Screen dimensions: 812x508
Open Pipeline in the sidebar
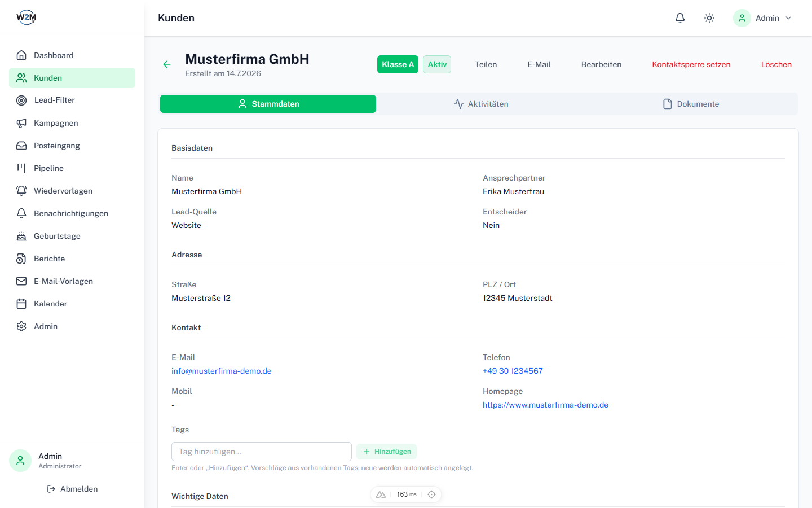click(72, 168)
